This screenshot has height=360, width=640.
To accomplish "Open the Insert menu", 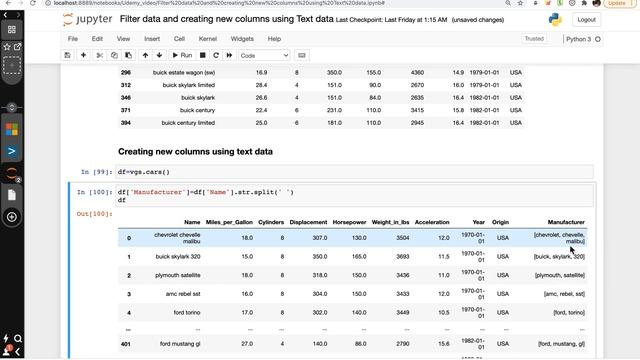I will point(152,39).
